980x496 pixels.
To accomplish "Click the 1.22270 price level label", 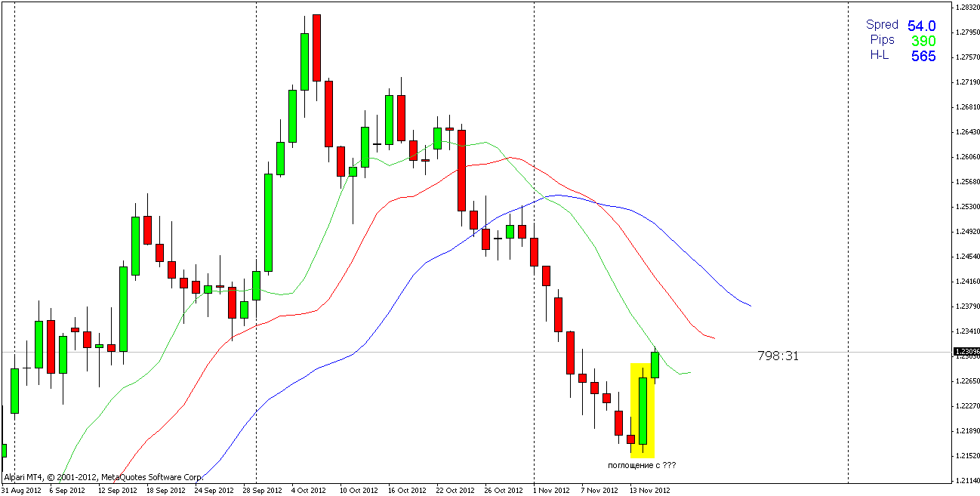I will pyautogui.click(x=967, y=405).
